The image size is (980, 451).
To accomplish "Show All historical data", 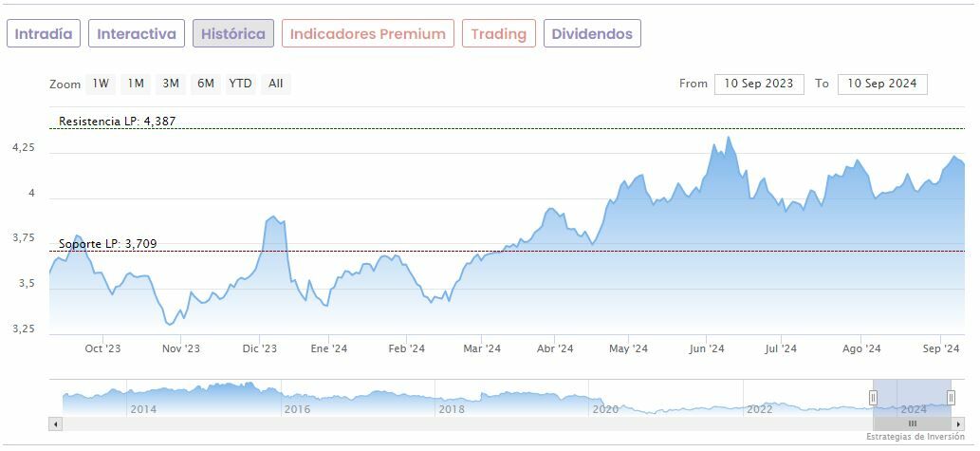I will click(276, 84).
